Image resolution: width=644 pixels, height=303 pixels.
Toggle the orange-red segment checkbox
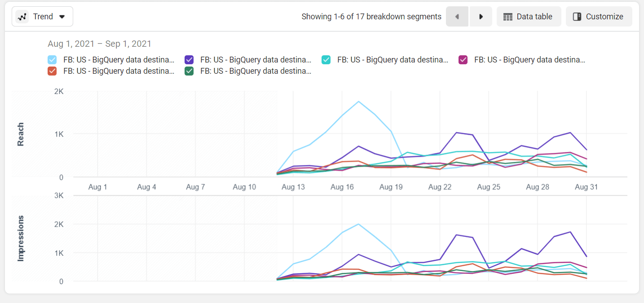click(52, 71)
